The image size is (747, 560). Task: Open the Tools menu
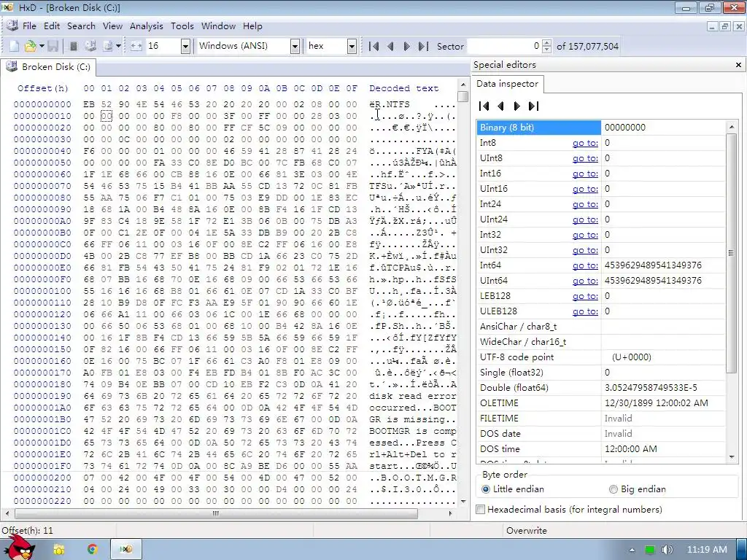182,26
